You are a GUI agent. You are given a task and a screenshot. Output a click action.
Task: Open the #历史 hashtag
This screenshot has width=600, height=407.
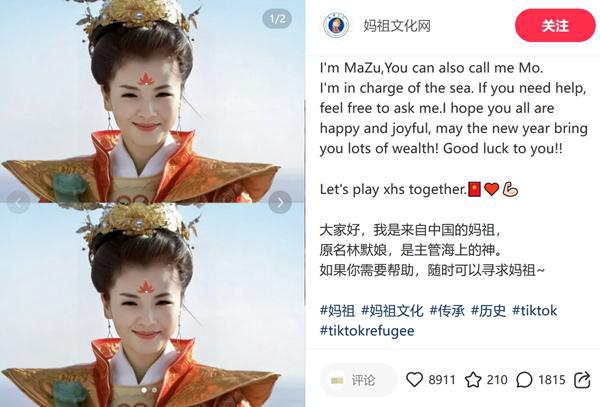(x=488, y=310)
